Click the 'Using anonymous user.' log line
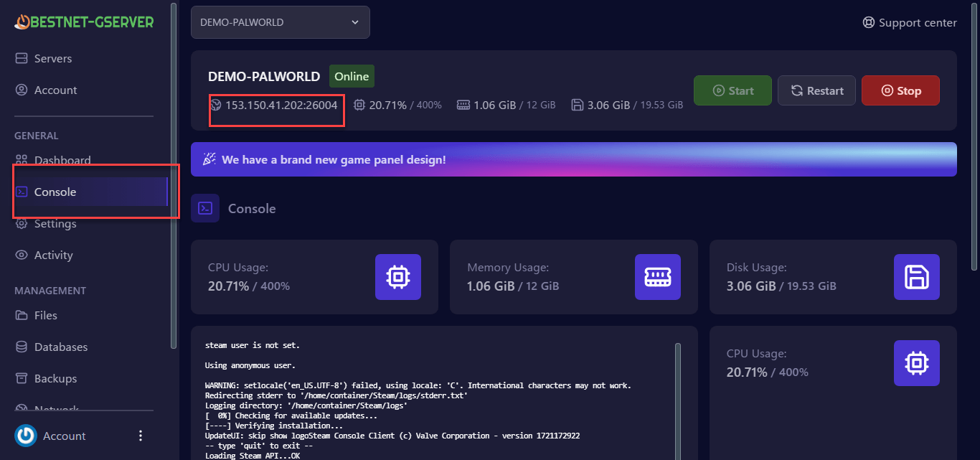980x460 pixels. [250, 365]
